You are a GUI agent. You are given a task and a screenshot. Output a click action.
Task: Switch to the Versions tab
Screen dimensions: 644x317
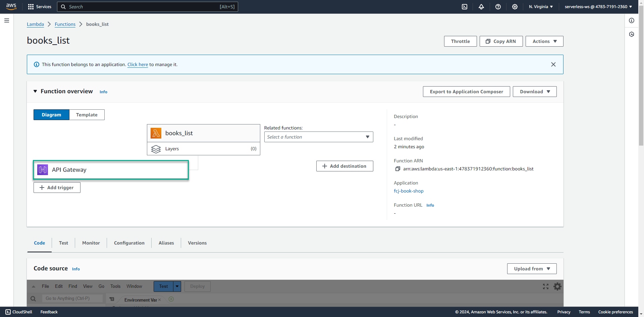coord(197,243)
